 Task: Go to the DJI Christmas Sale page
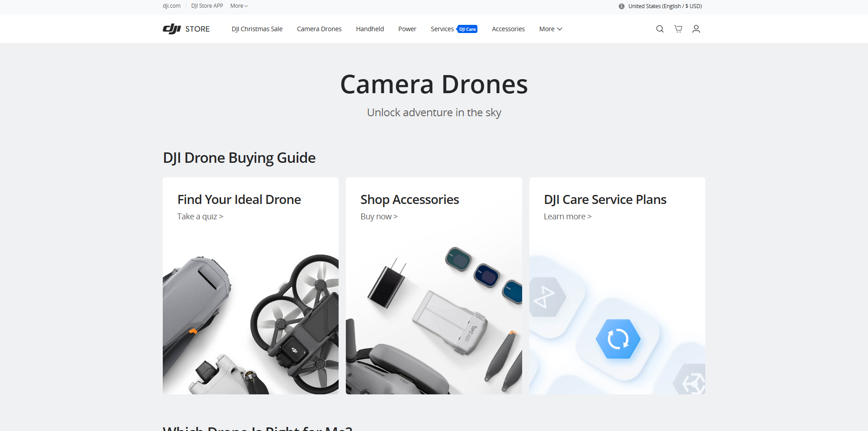pos(257,28)
